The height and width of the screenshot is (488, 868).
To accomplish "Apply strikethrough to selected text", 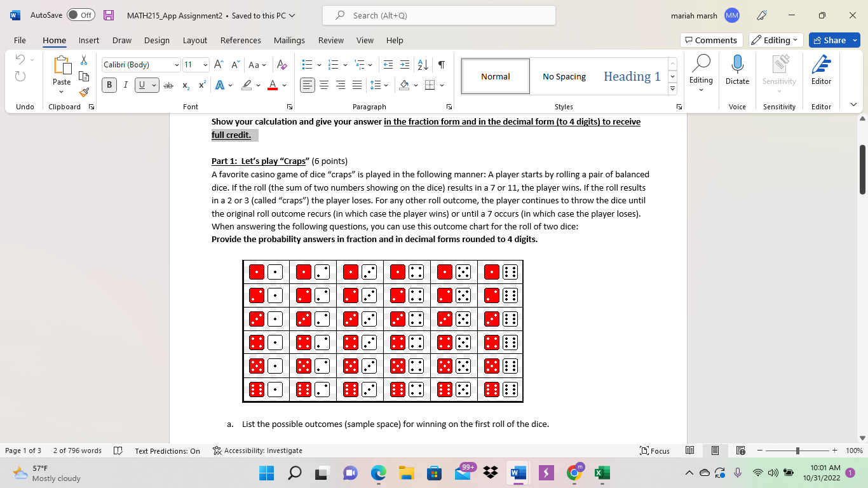I will [x=168, y=85].
